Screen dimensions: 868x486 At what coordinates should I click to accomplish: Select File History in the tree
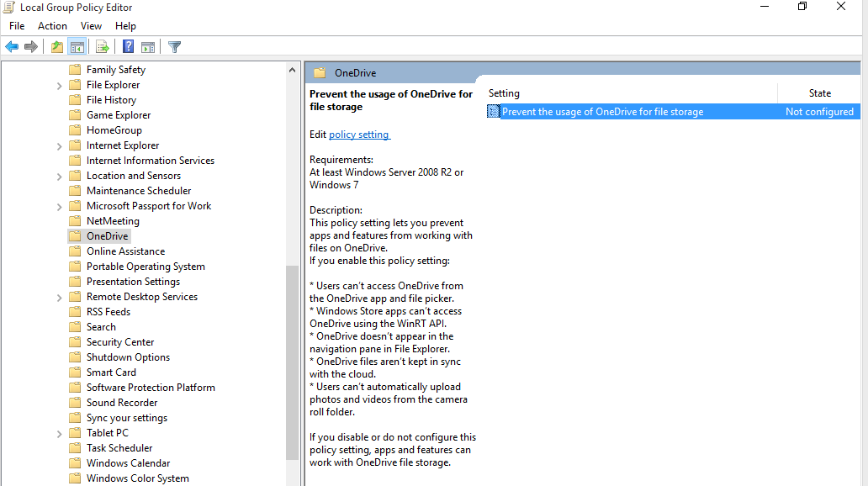[x=111, y=100]
